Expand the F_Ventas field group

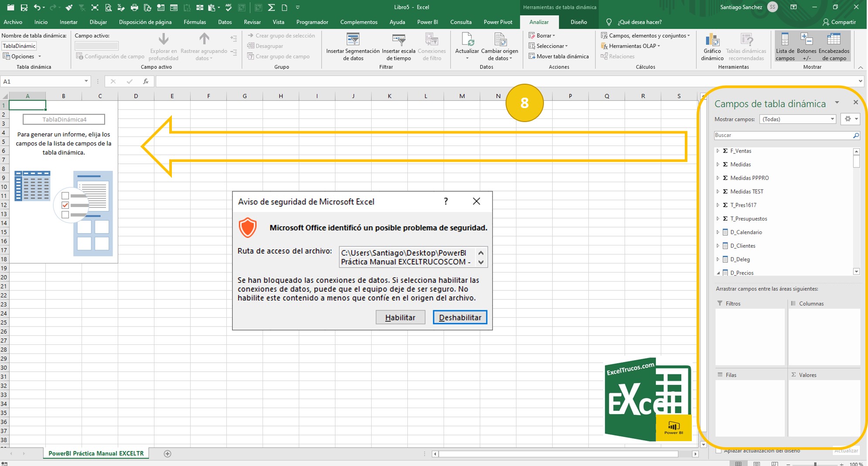click(718, 151)
